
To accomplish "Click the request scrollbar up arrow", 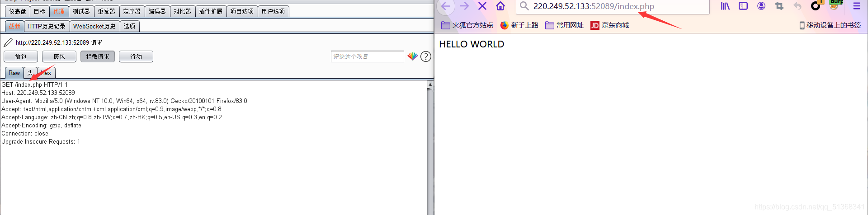I will coord(430,84).
